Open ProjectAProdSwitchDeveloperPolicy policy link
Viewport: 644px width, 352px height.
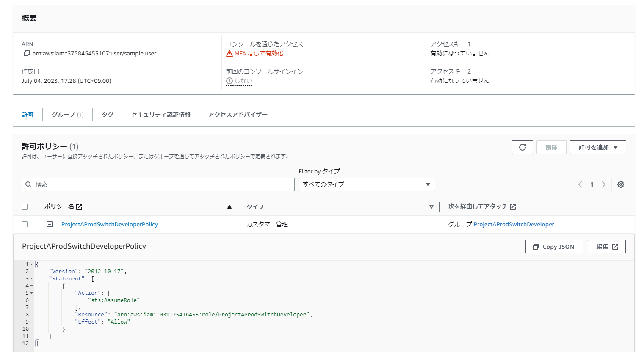point(110,224)
